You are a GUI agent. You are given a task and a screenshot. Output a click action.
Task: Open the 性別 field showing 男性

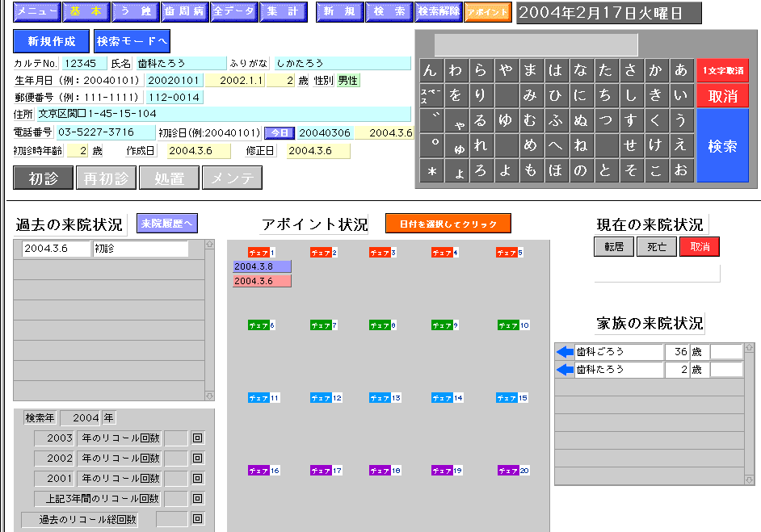[x=348, y=81]
